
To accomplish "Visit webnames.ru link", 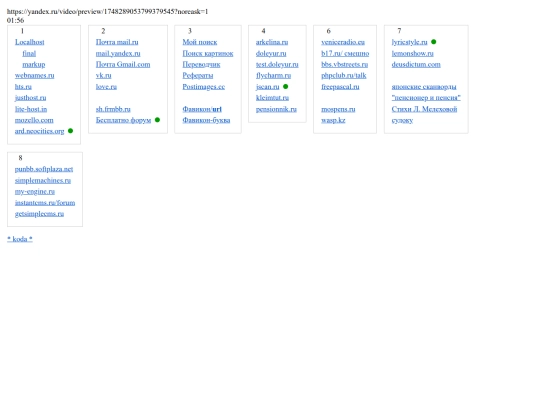I will pyautogui.click(x=34, y=75).
